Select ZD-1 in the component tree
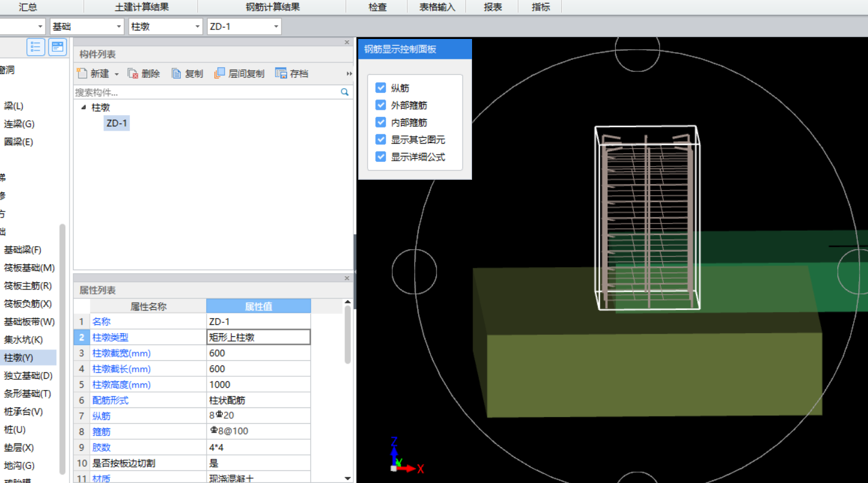The image size is (868, 483). coord(116,123)
